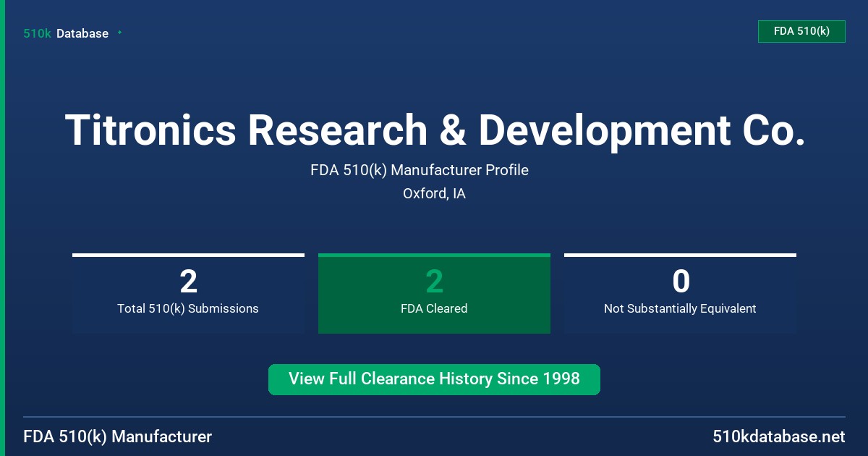Select the Total 510(k) Submissions card
This screenshot has height=456, width=868.
pos(188,293)
